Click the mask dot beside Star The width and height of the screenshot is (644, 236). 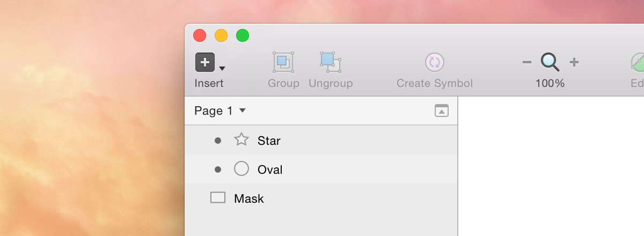218,141
